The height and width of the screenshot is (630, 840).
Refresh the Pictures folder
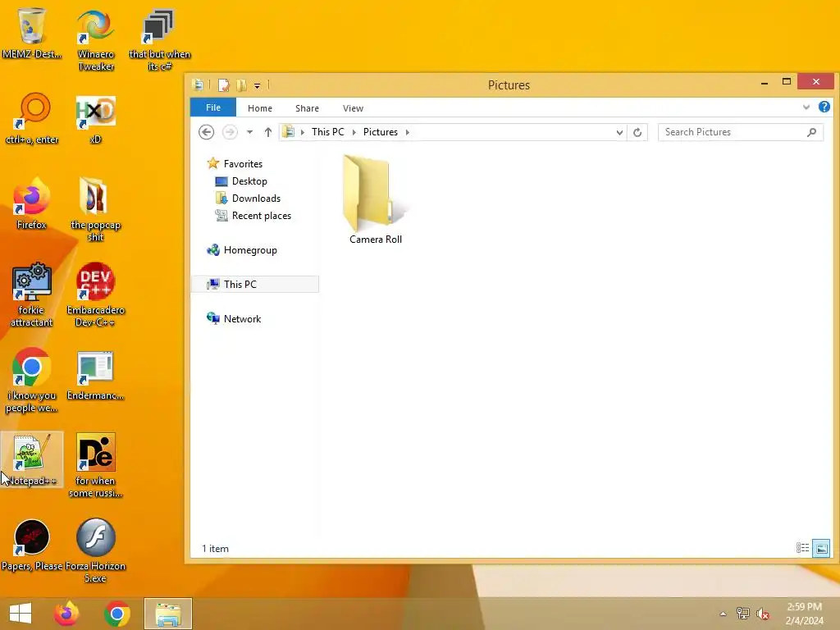coord(637,132)
